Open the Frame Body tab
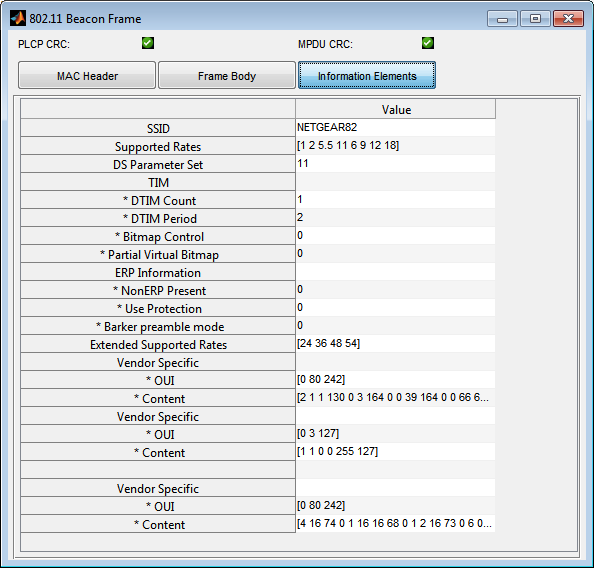Image resolution: width=594 pixels, height=568 pixels. point(227,75)
